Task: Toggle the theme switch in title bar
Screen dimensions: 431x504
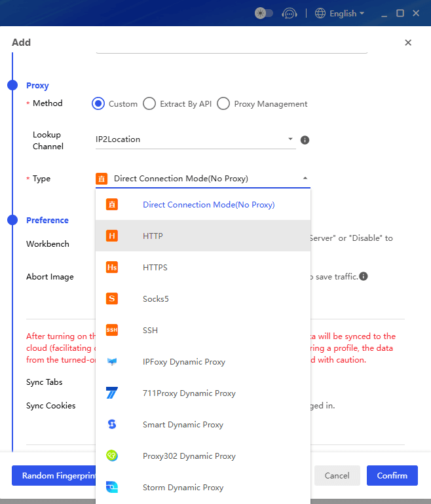Action: [264, 13]
